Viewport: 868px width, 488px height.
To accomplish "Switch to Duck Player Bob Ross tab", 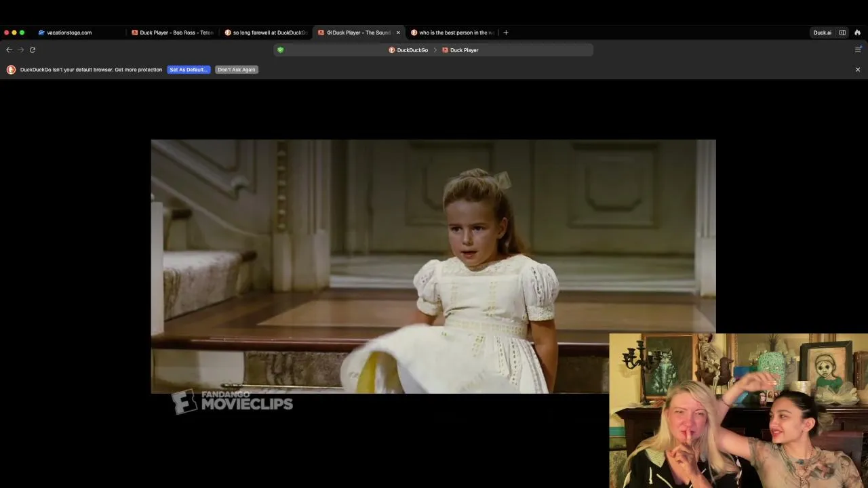I will click(173, 33).
